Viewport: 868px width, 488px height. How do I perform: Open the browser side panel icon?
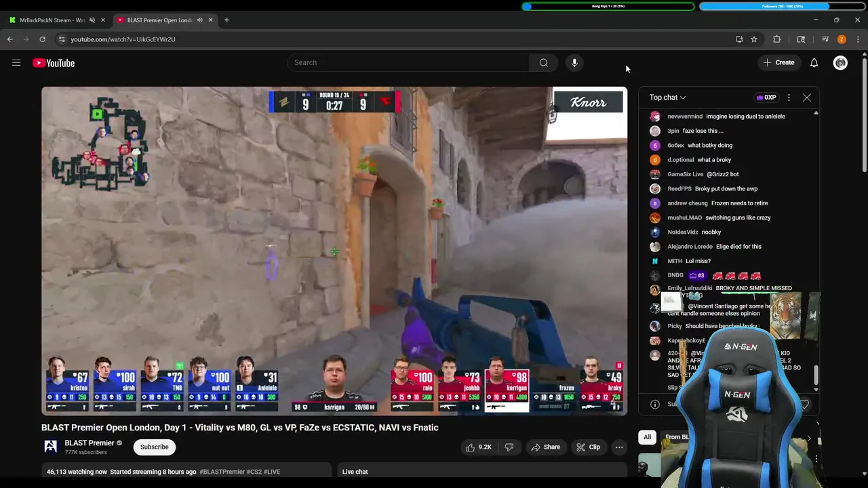coord(801,39)
